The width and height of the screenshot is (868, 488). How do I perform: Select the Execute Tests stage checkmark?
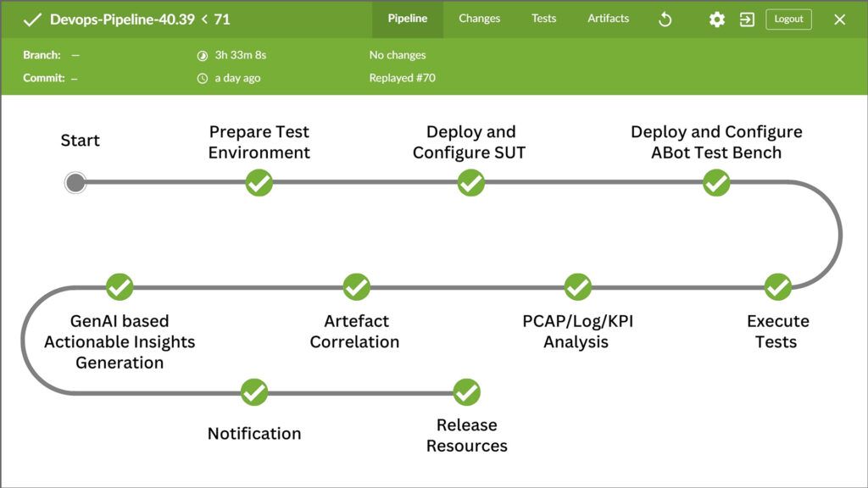point(778,286)
